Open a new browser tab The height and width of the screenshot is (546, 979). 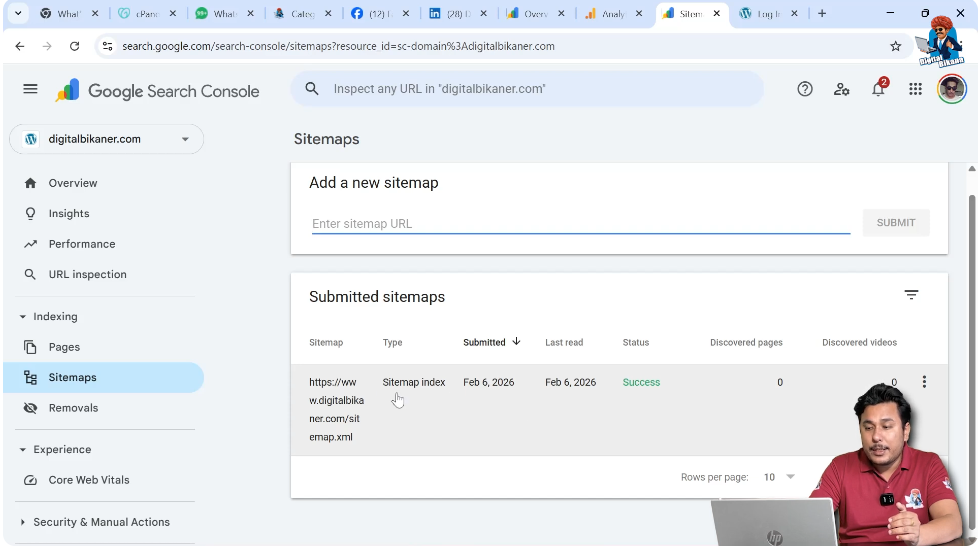tap(822, 13)
